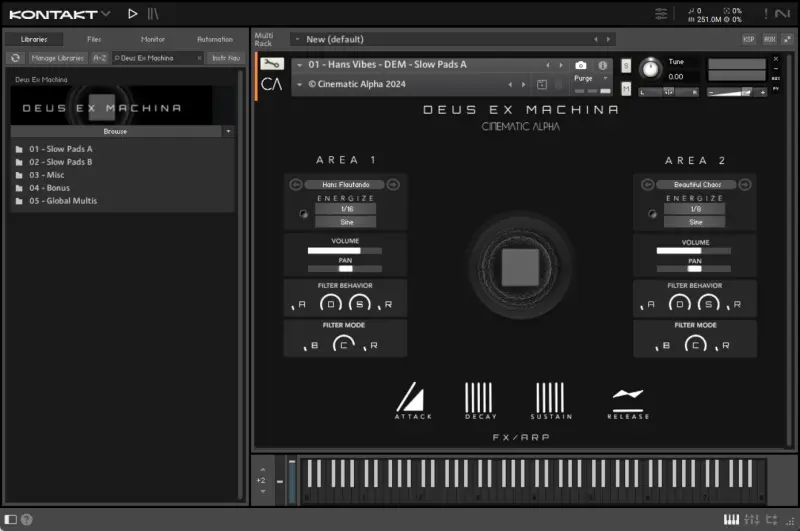This screenshot has height=531, width=800.
Task: Click the snapshot camera icon
Action: coord(581,65)
